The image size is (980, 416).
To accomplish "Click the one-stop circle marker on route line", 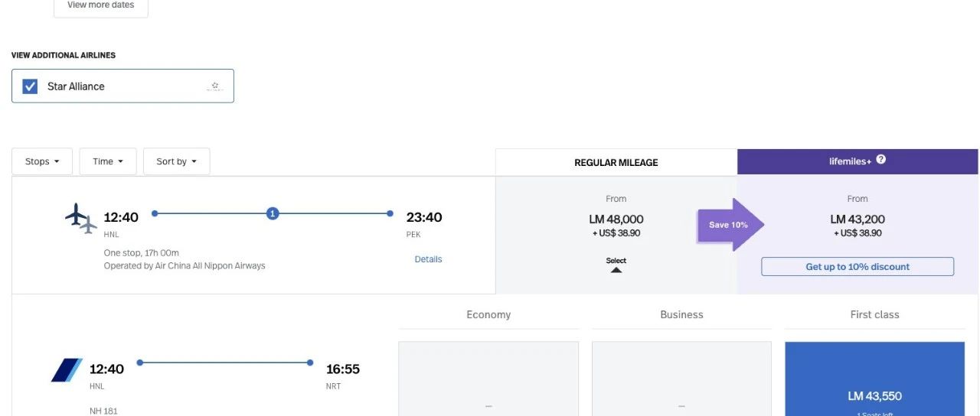I will click(x=273, y=213).
